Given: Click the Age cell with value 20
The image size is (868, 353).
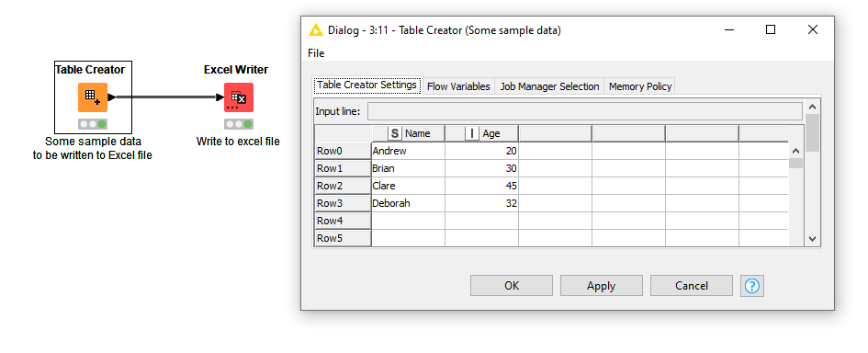Looking at the screenshot, I should click(x=482, y=151).
